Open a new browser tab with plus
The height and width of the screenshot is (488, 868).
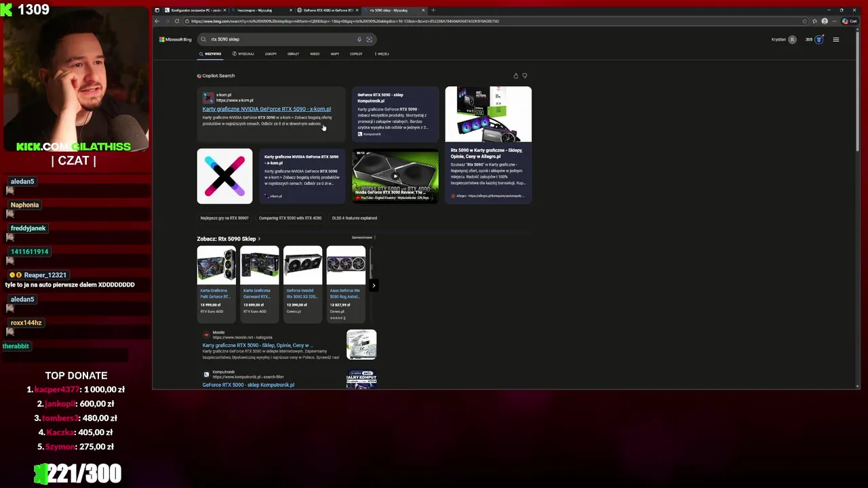(x=433, y=10)
